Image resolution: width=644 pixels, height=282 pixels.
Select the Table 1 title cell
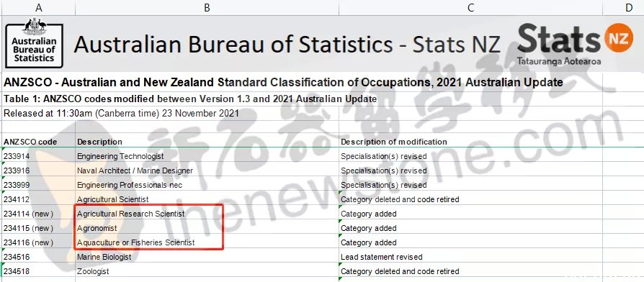click(x=189, y=99)
